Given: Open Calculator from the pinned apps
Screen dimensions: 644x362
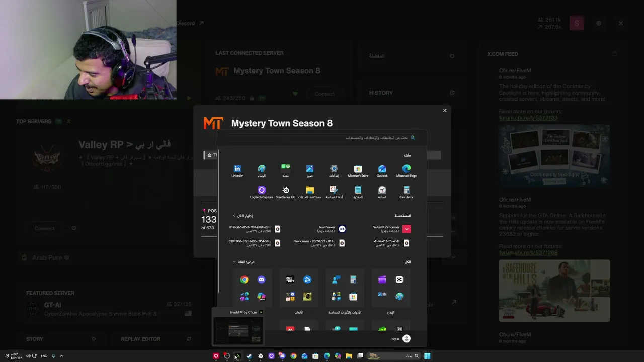Looking at the screenshot, I should [x=407, y=192].
